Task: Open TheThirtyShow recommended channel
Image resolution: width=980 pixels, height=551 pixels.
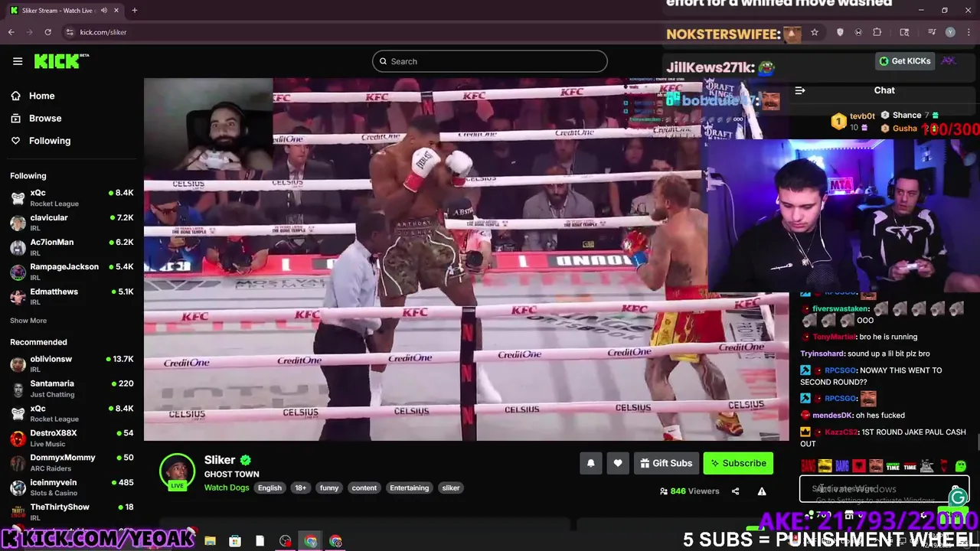Action: 72,512
